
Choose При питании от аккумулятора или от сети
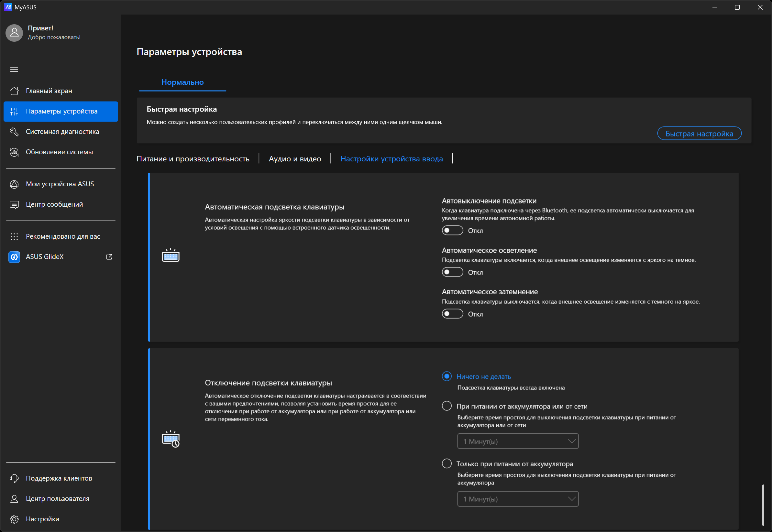click(447, 406)
